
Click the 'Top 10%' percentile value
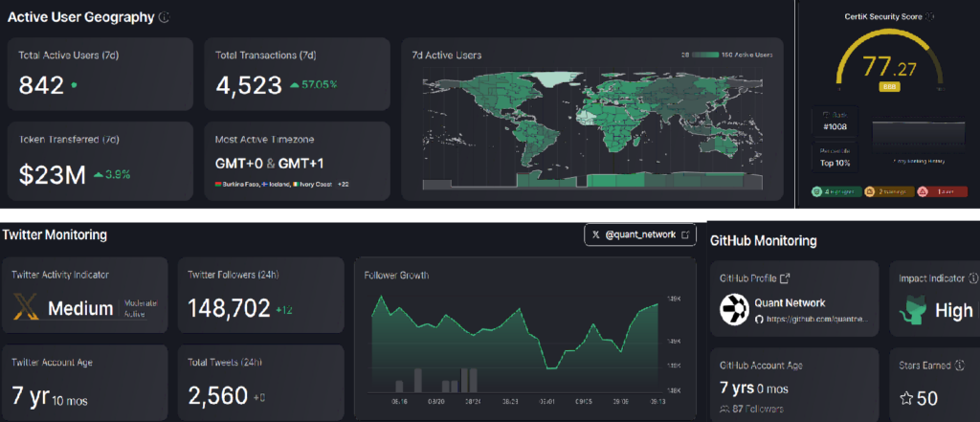click(x=835, y=164)
